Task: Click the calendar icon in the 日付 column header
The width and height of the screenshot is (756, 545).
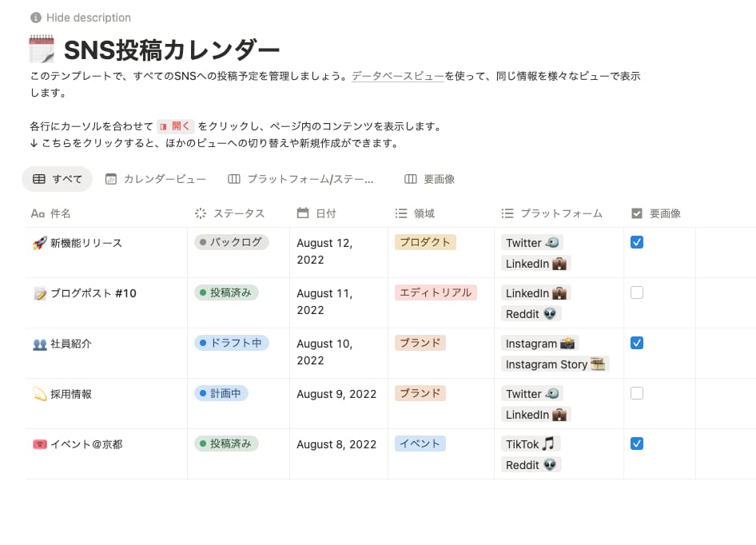Action: (x=303, y=213)
